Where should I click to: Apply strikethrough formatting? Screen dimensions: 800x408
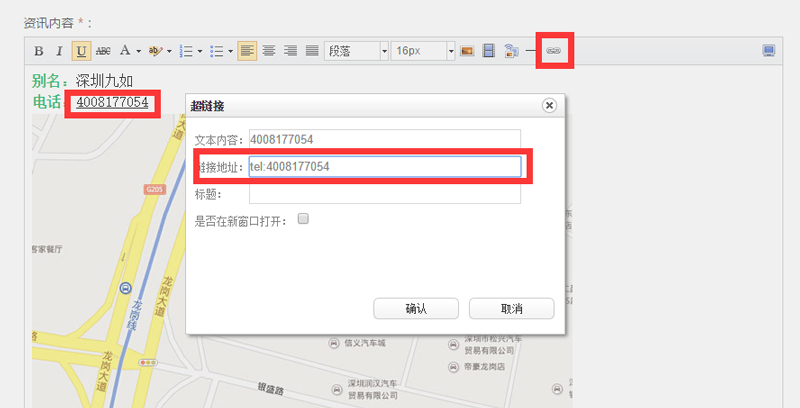102,51
